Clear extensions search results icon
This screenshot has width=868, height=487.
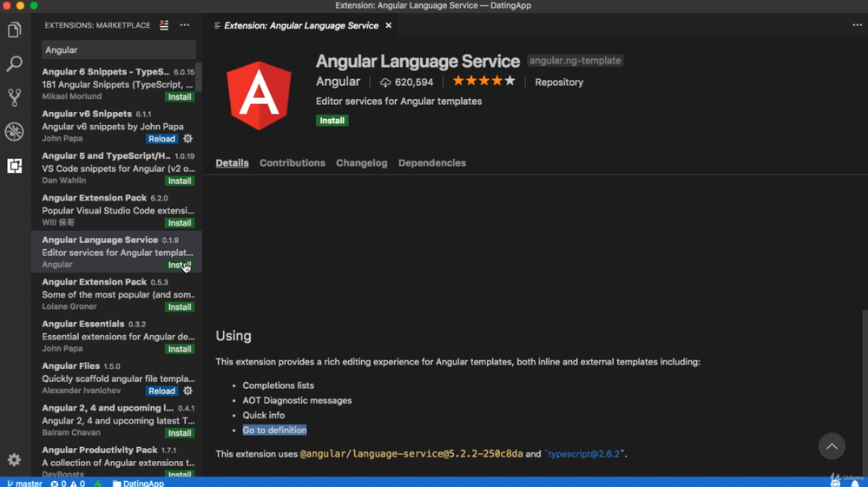(164, 26)
